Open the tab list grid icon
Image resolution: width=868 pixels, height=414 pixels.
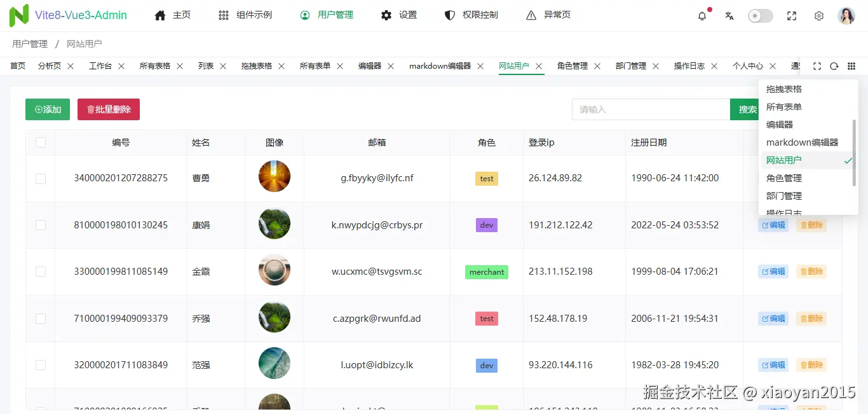(x=851, y=66)
